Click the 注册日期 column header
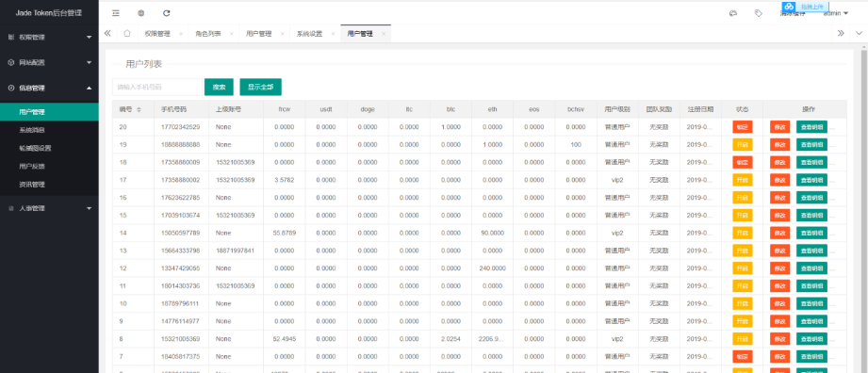 tap(700, 109)
